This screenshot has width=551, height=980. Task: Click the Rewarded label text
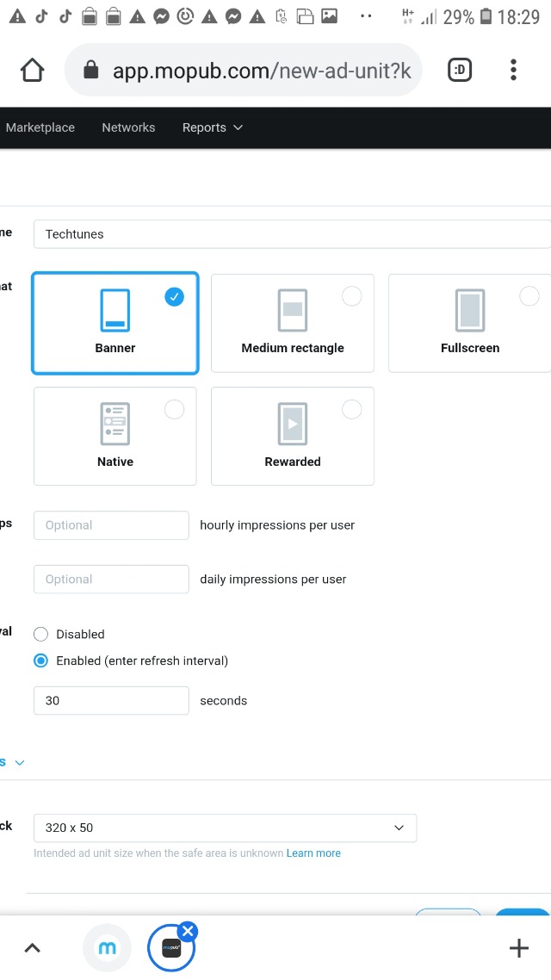click(x=293, y=462)
